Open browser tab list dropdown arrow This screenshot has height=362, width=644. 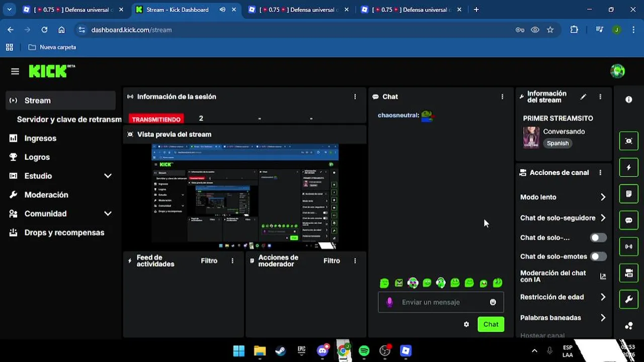click(x=9, y=10)
